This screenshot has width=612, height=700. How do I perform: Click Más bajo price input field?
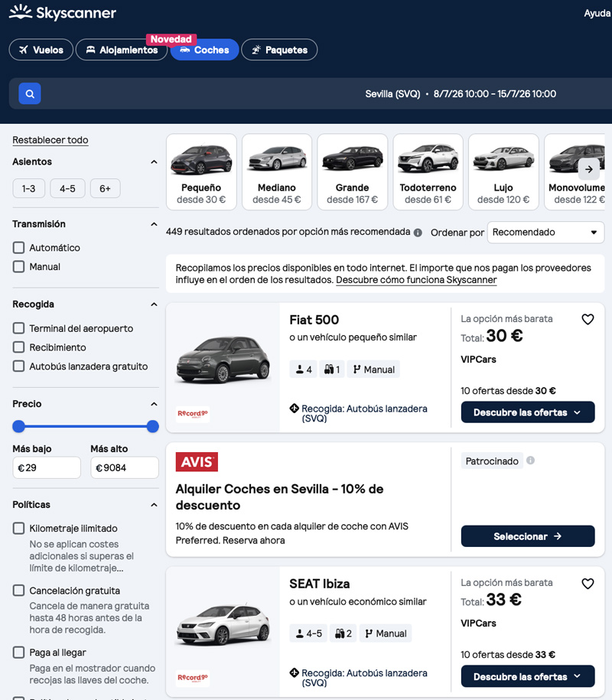click(x=47, y=467)
